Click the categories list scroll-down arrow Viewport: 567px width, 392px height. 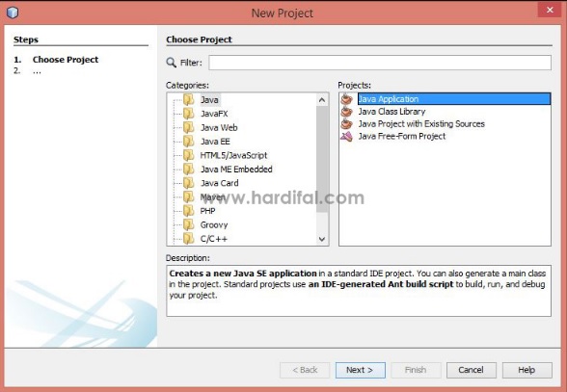(322, 239)
